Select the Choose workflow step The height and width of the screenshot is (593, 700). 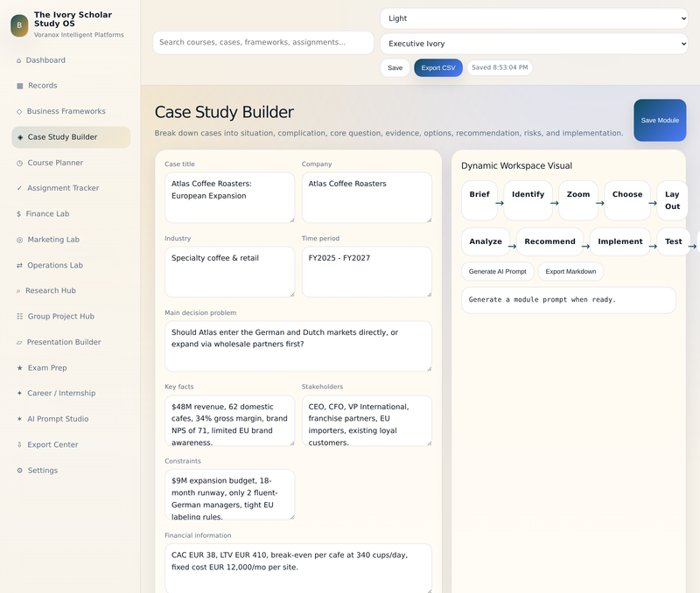[627, 200]
